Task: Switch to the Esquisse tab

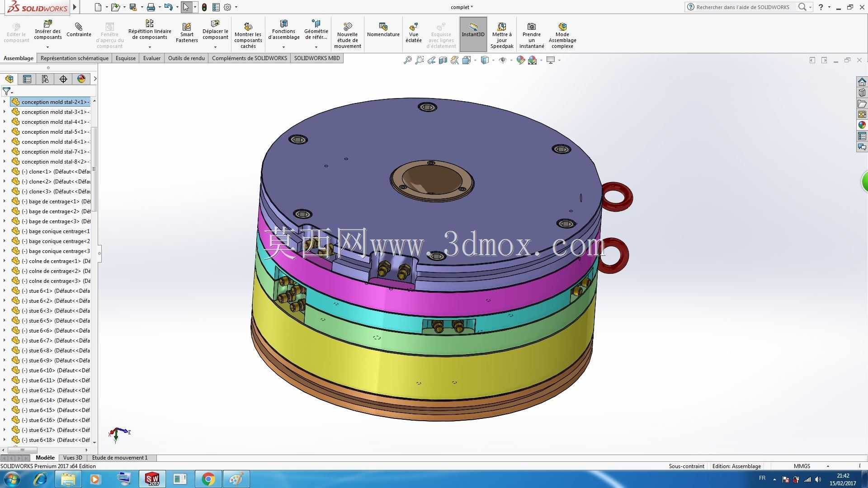Action: coord(126,58)
